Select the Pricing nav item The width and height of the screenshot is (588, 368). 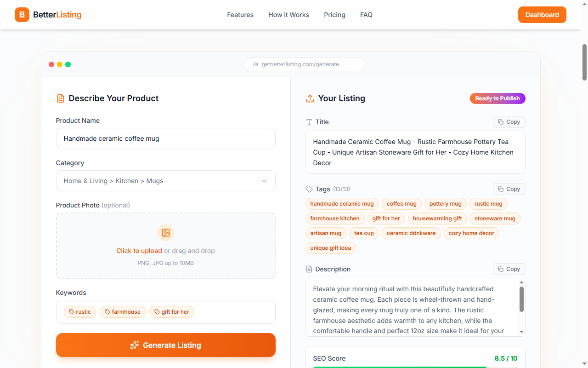click(x=334, y=15)
